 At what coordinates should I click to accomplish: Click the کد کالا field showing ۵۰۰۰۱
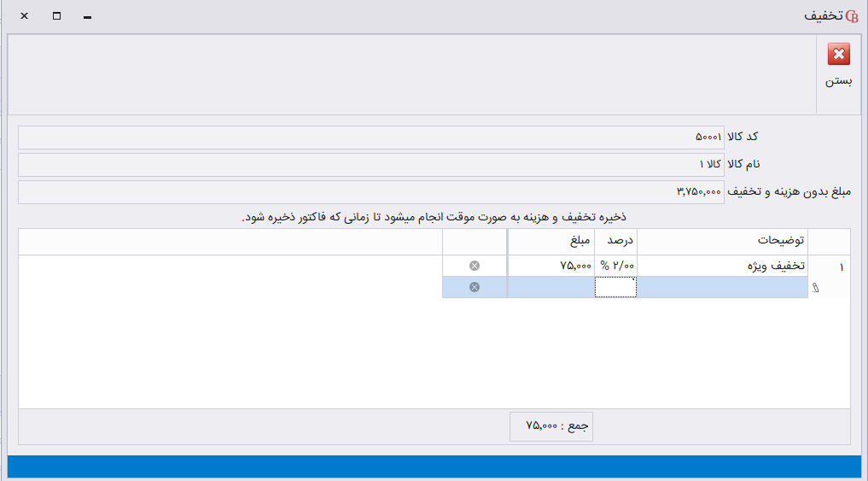pos(371,138)
